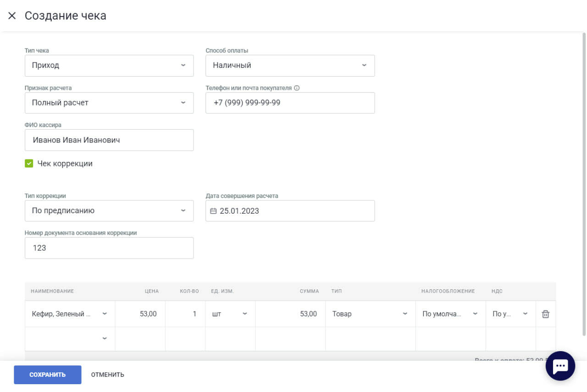
Task: Click the Отменить button
Action: (108, 375)
